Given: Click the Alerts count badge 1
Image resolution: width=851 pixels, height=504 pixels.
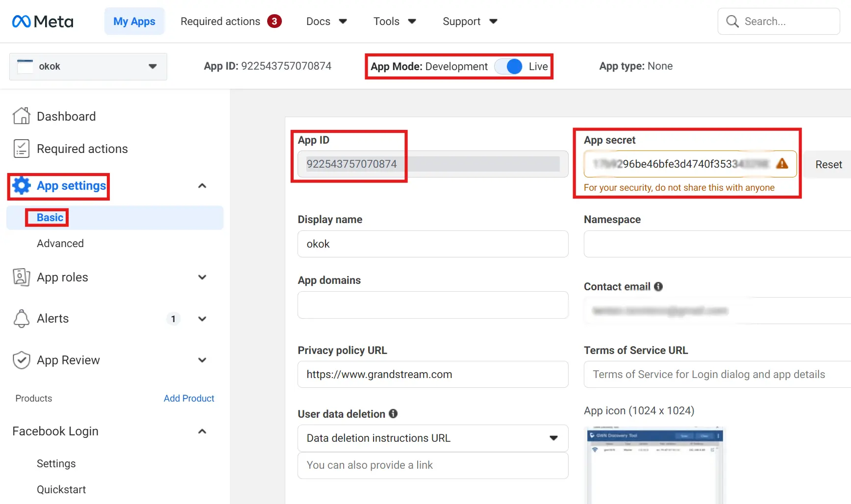Looking at the screenshot, I should [173, 319].
